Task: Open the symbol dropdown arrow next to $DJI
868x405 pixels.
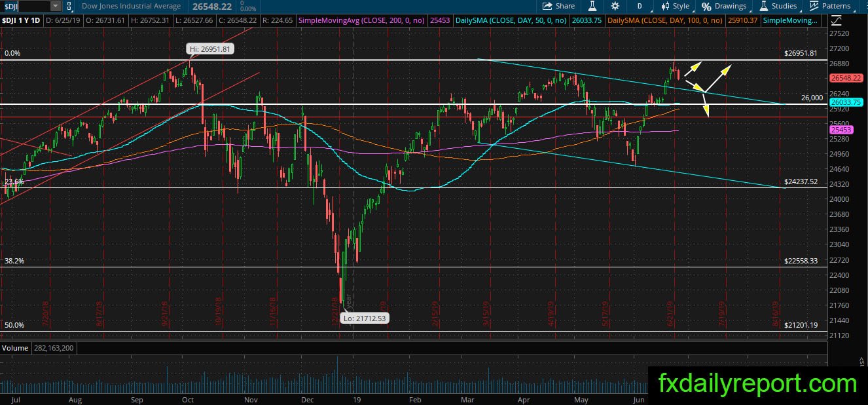Action: coord(55,6)
